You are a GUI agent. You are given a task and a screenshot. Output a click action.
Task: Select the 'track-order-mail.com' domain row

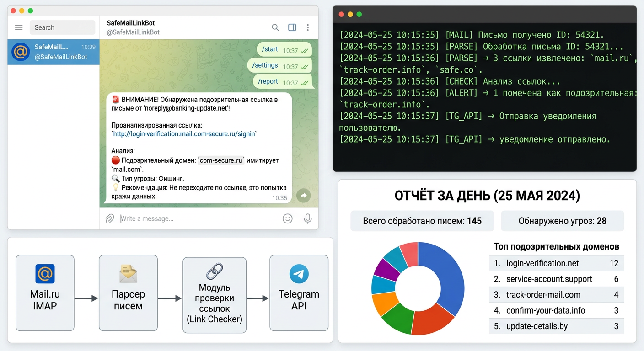(x=557, y=295)
